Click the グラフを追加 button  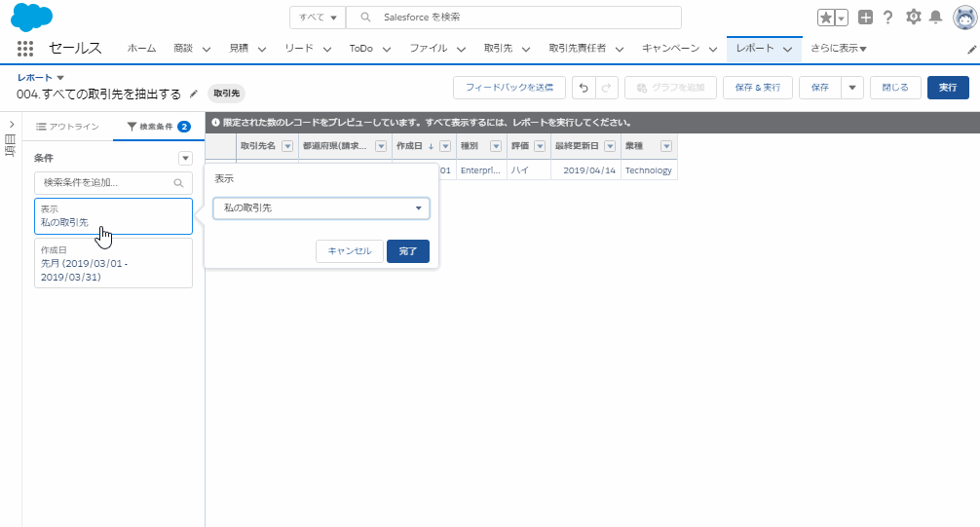coord(670,88)
